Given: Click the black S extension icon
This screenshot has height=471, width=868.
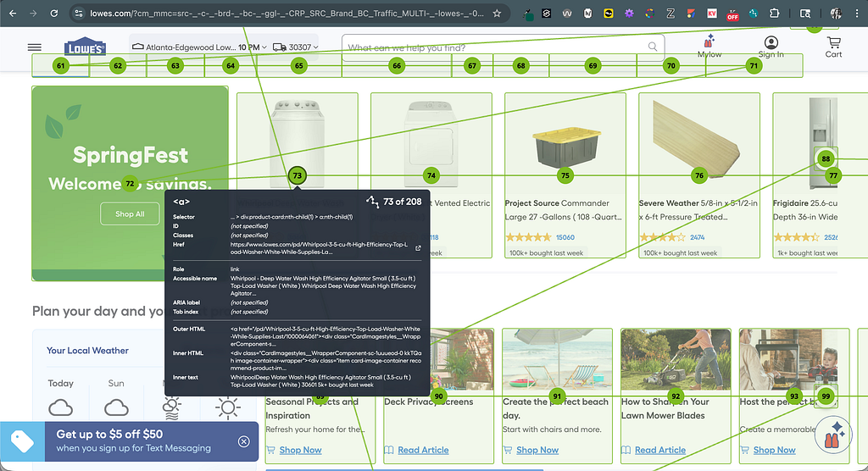Looking at the screenshot, I should (x=547, y=14).
